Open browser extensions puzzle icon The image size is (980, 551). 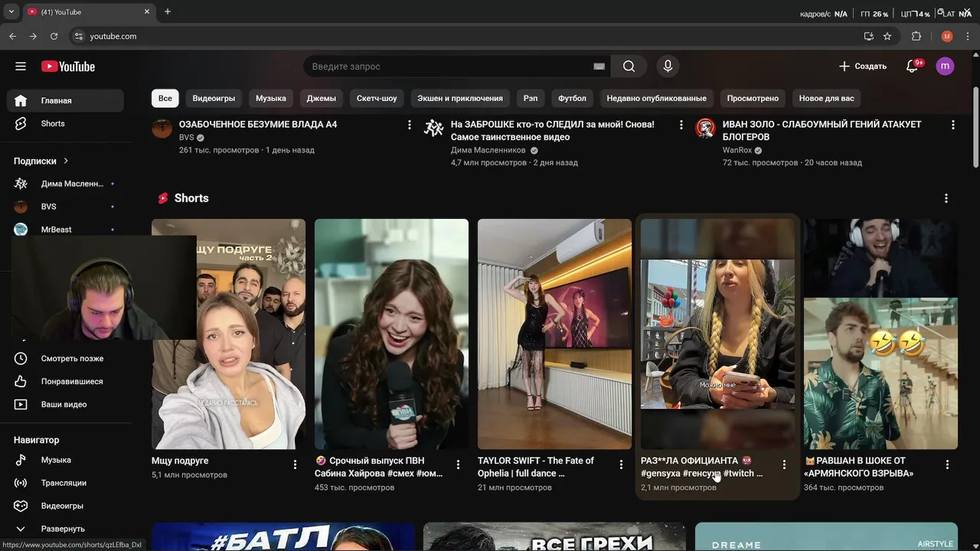click(x=916, y=36)
